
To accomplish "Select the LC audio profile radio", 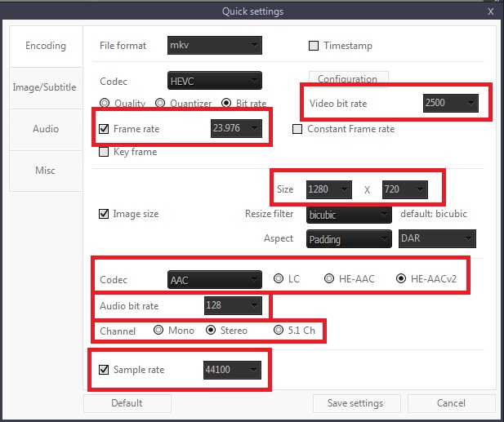I will click(279, 278).
